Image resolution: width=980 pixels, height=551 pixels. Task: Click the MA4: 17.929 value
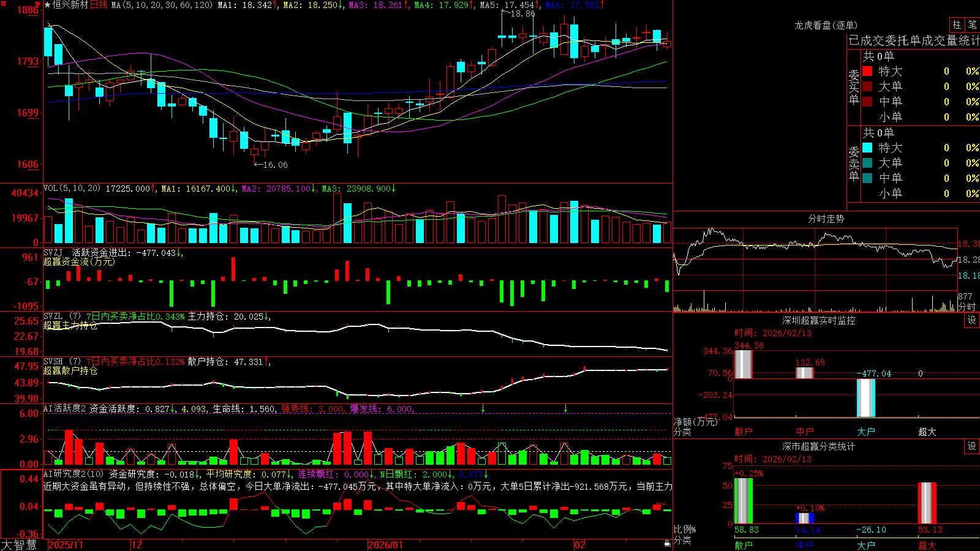[442, 5]
